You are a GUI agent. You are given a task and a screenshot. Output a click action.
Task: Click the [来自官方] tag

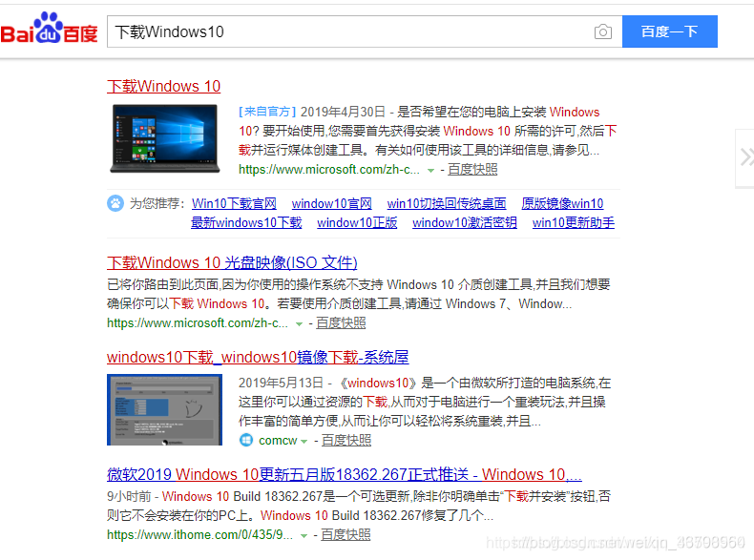click(267, 112)
